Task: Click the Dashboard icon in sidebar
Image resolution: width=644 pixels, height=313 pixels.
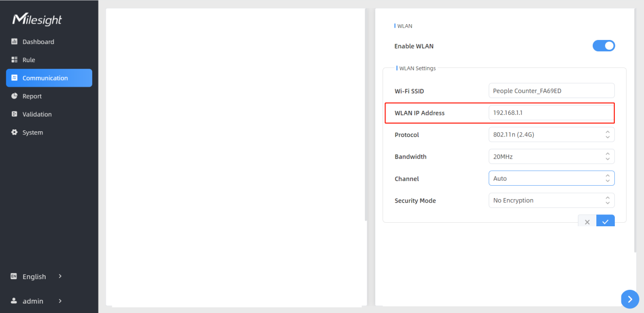Action: click(14, 42)
